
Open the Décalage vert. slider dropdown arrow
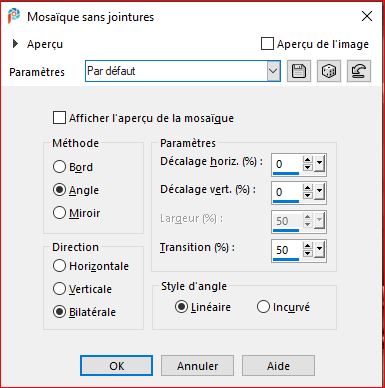tap(319, 191)
